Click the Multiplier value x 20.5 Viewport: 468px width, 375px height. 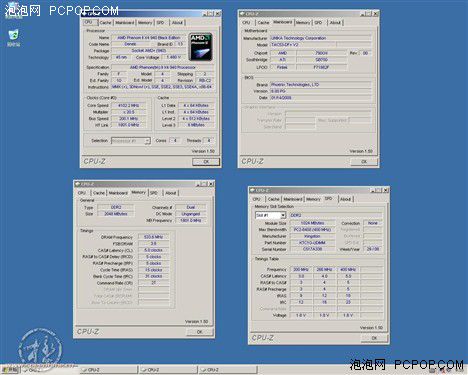[x=129, y=112]
